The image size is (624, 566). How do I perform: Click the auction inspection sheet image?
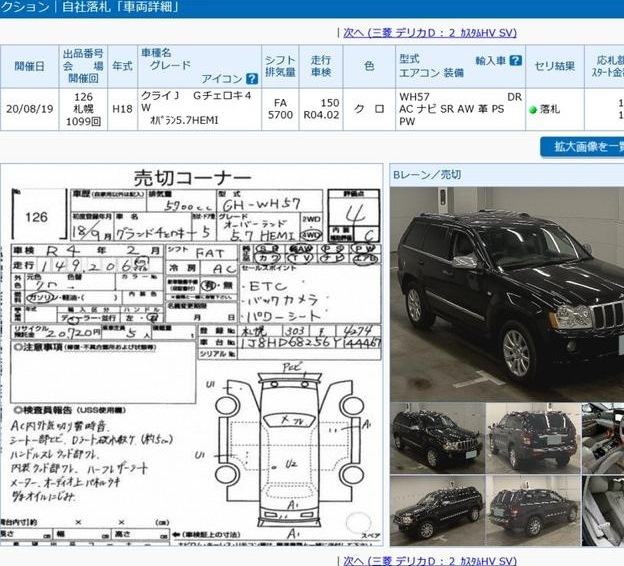[191, 354]
